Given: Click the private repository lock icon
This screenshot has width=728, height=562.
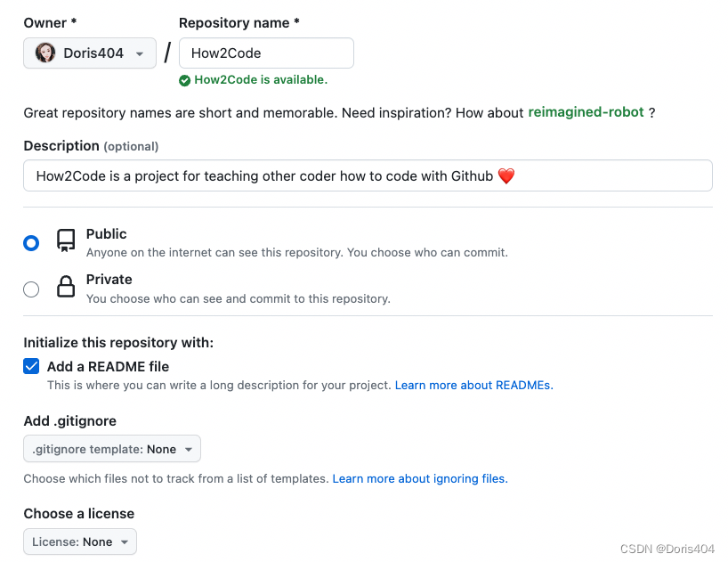Looking at the screenshot, I should click(x=66, y=288).
